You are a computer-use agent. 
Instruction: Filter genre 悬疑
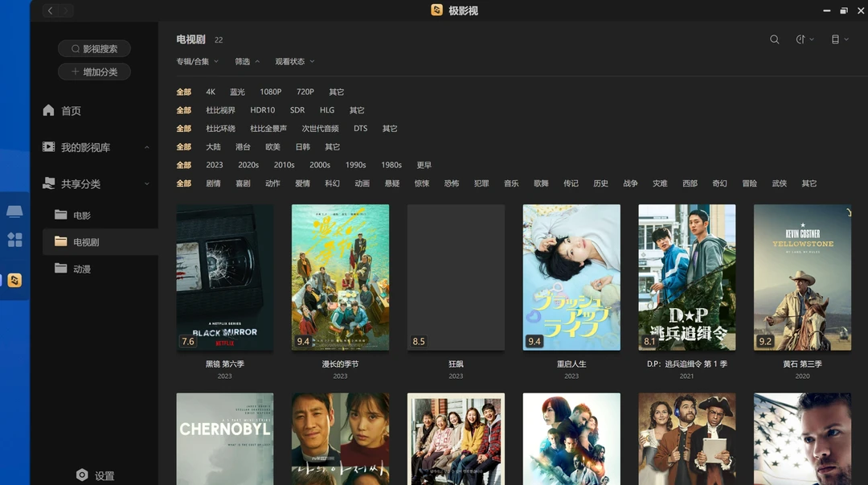392,183
